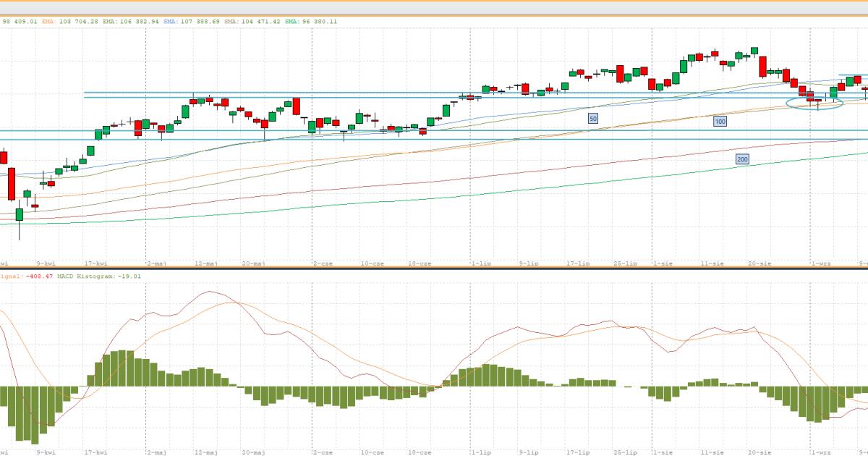Click the blue SMA legend value 107 388.69
Image resolution: width=868 pixels, height=456 pixels.
point(200,22)
